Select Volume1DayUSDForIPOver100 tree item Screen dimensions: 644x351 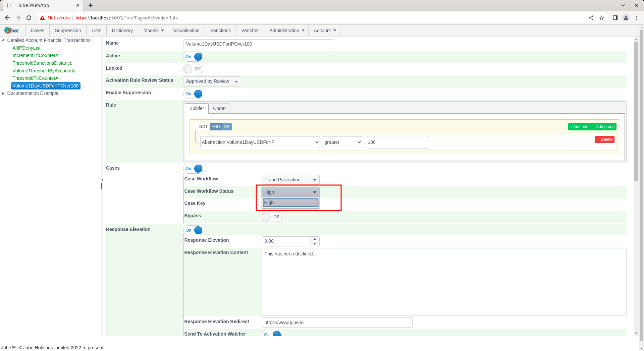pos(46,86)
